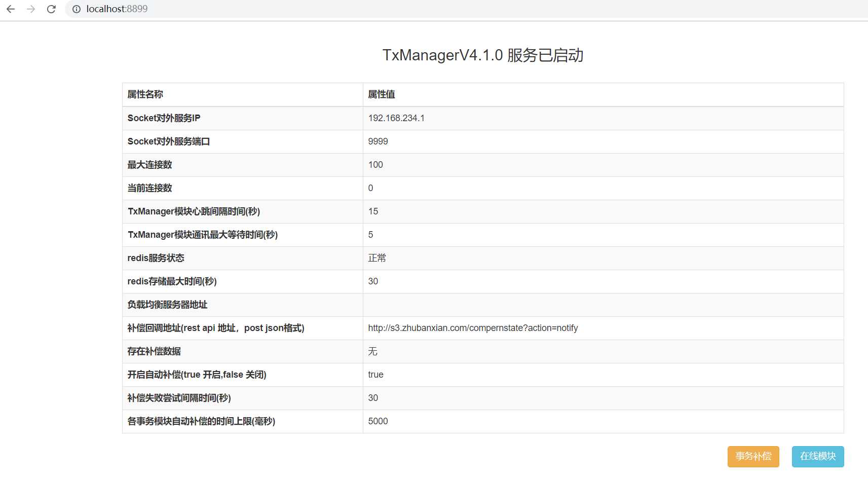This screenshot has width=868, height=478.
Task: Select the 当前连接数 label
Action: point(149,188)
